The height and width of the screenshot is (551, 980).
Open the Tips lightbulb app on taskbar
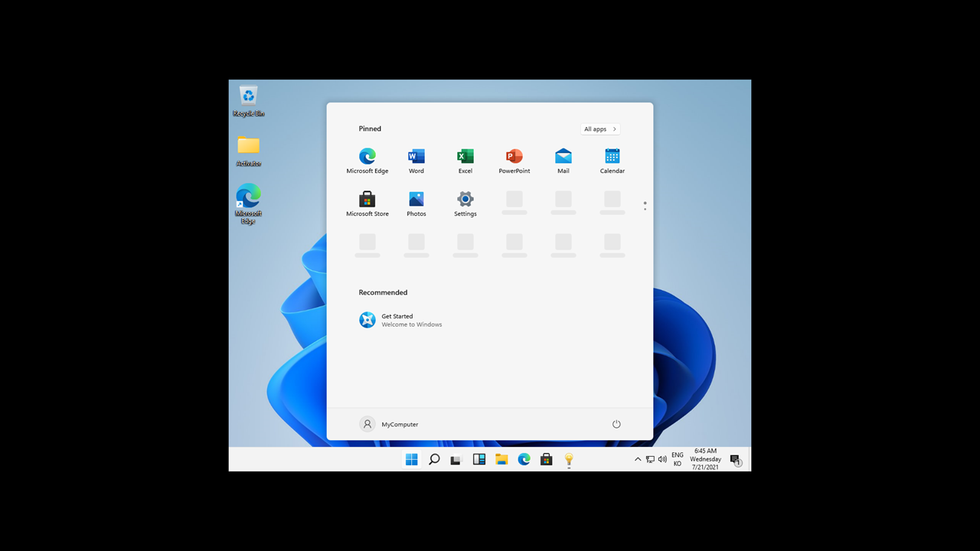click(569, 459)
